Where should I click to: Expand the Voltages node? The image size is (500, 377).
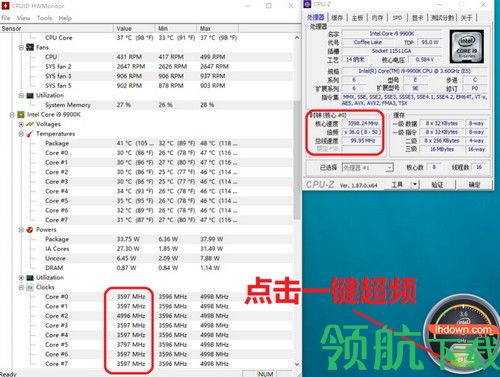[21, 124]
